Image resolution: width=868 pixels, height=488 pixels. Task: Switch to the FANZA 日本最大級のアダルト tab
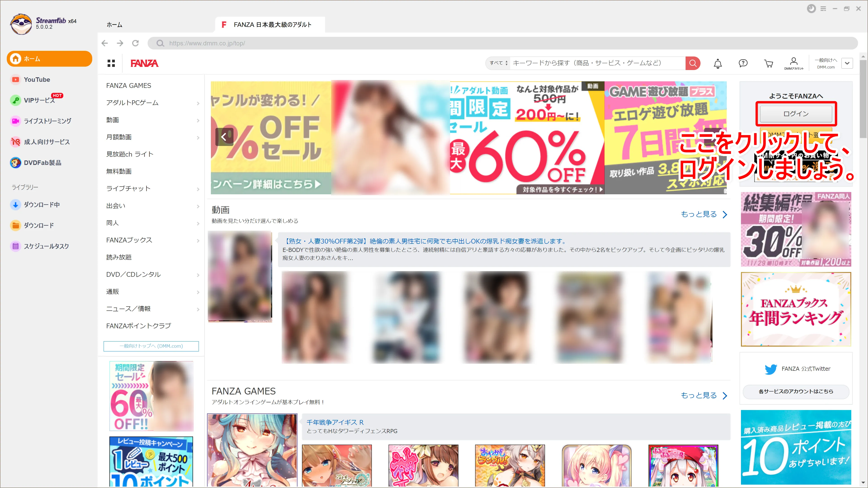click(x=270, y=25)
